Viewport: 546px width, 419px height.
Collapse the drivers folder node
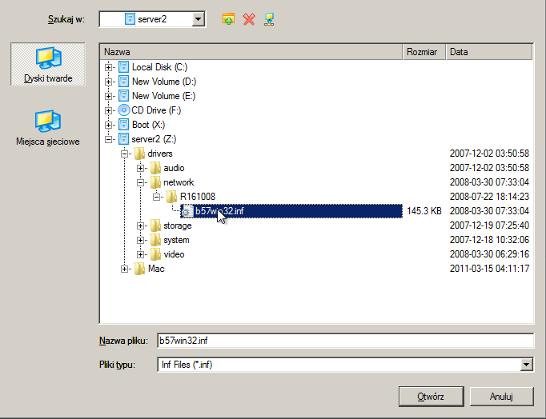point(124,154)
